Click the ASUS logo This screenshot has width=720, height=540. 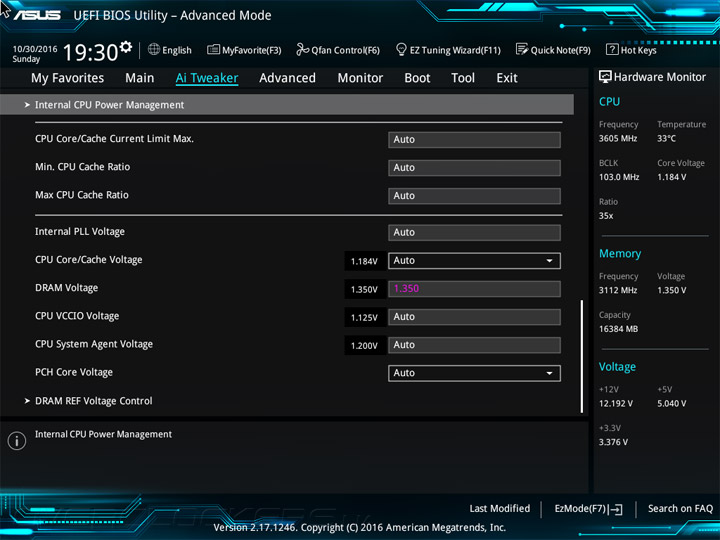pos(37,15)
